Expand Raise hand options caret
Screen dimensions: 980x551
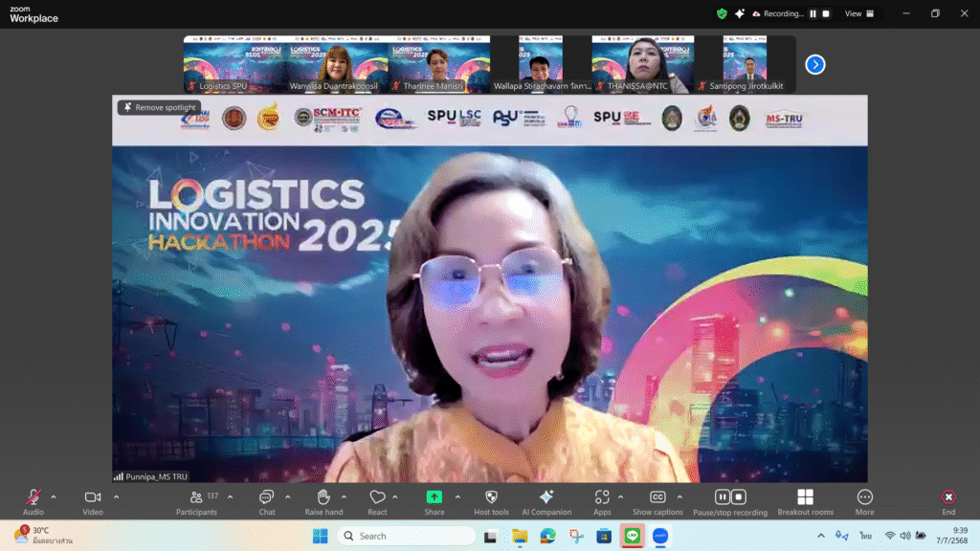[x=344, y=497]
